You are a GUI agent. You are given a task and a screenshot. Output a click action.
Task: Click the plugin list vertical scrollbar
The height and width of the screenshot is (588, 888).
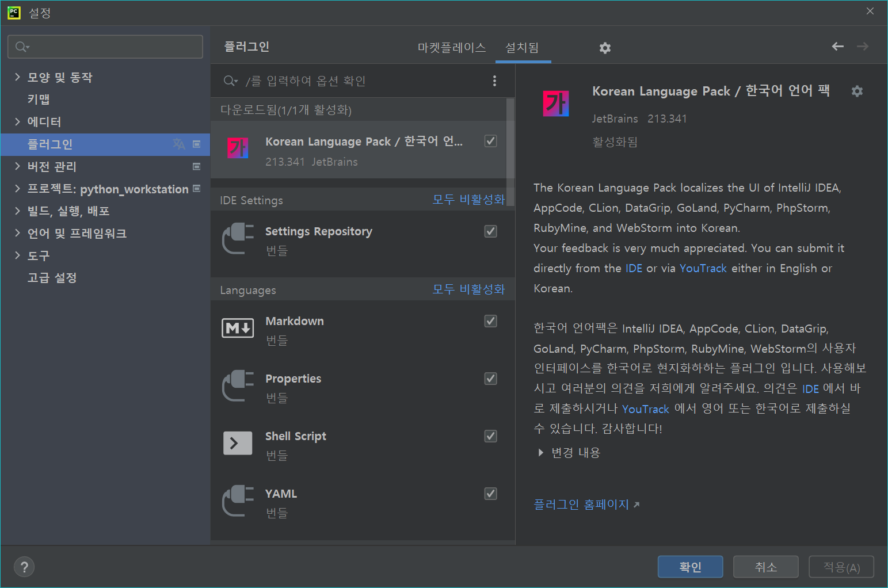point(510,152)
